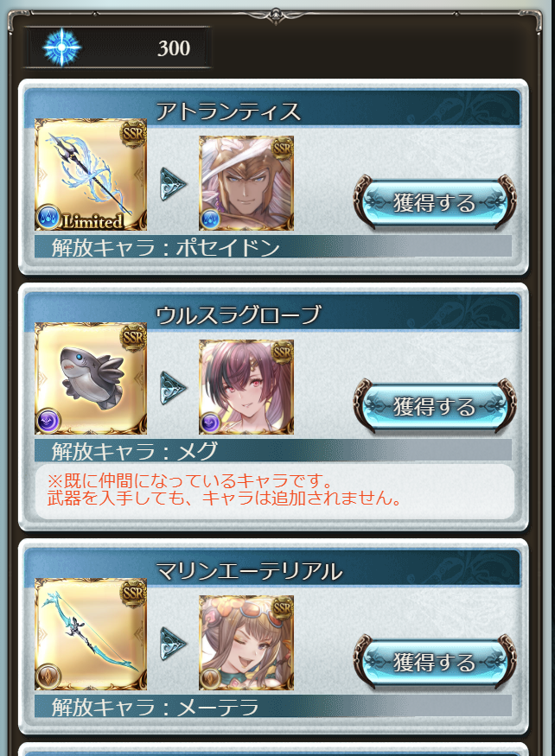Screen dimensions: 555x756
Task: Click the アトランティス title header
Action: (x=228, y=111)
